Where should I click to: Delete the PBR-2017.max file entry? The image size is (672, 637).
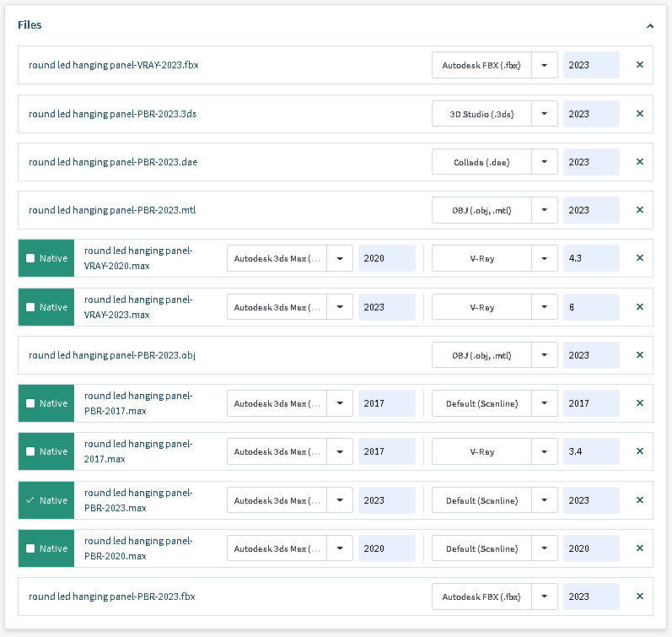639,403
